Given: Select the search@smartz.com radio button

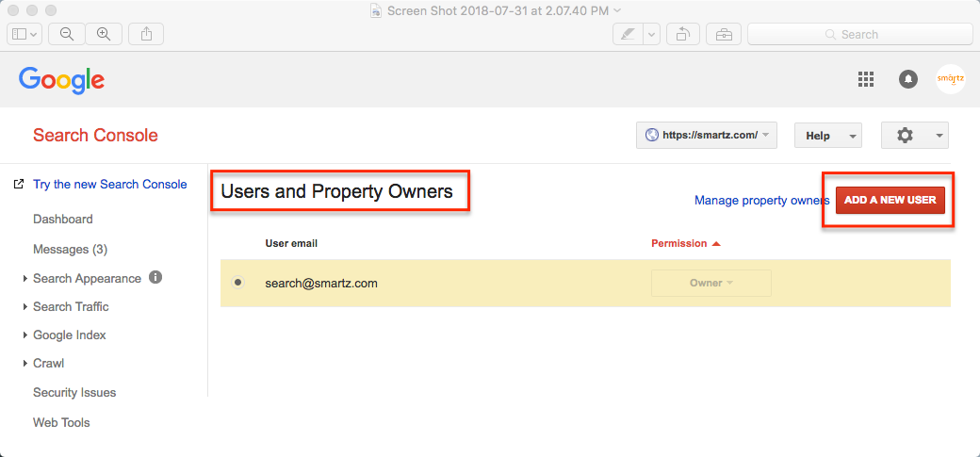Looking at the screenshot, I should click(238, 283).
